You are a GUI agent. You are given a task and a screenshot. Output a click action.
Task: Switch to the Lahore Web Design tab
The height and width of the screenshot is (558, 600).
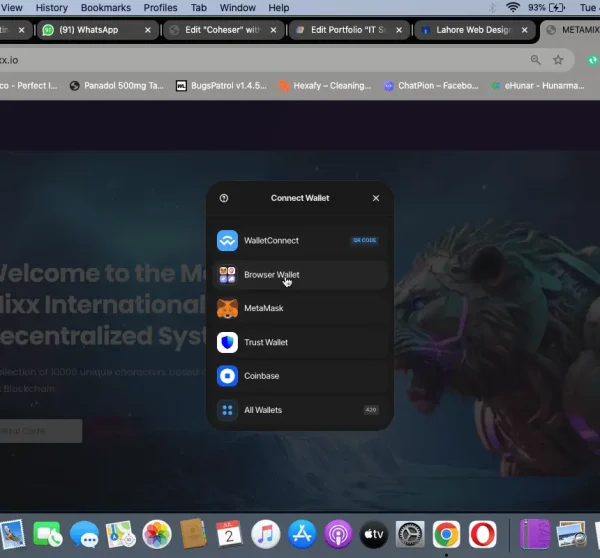(470, 30)
